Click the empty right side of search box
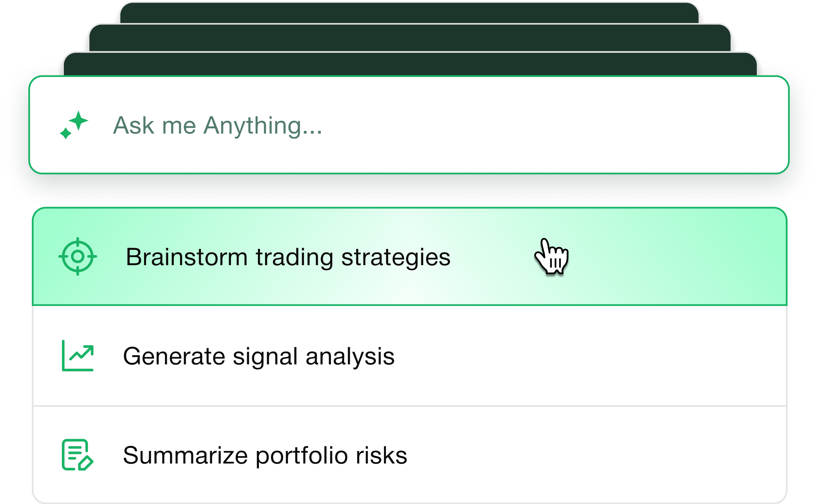Screen dimensions: 816x504 pos(608,125)
